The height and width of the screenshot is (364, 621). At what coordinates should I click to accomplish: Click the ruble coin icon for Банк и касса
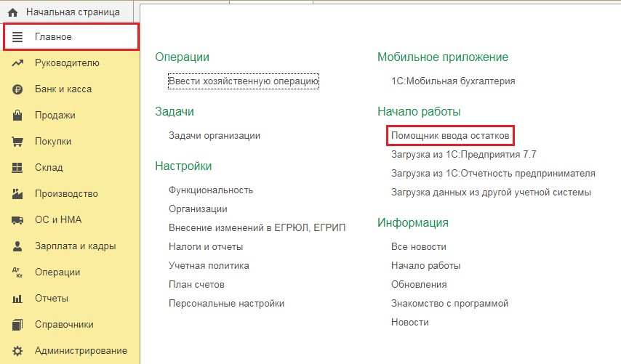click(17, 89)
